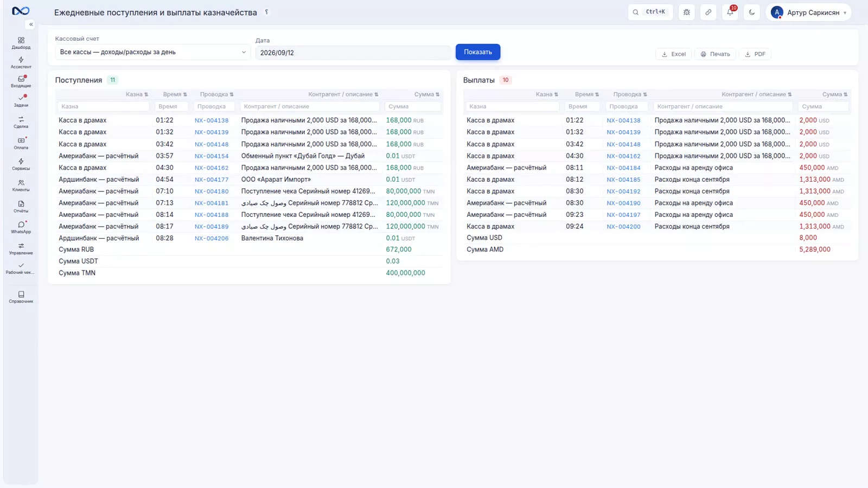Image resolution: width=868 pixels, height=488 pixels.
Task: Open entry NX-004177 in Поступления
Action: click(x=212, y=179)
